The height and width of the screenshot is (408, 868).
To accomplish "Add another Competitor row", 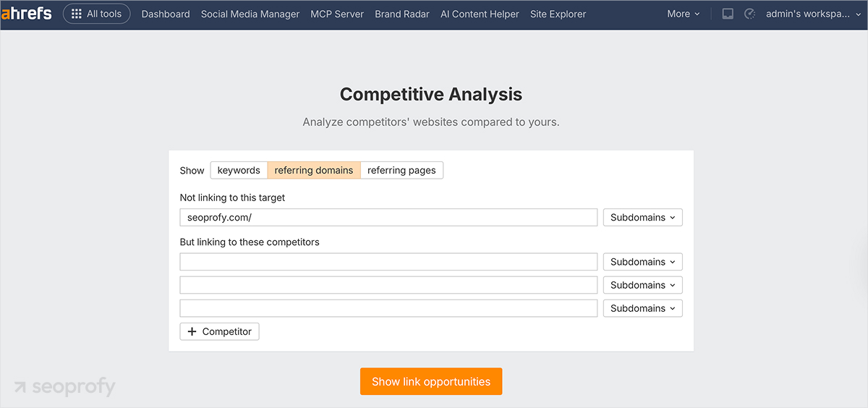I will point(219,331).
